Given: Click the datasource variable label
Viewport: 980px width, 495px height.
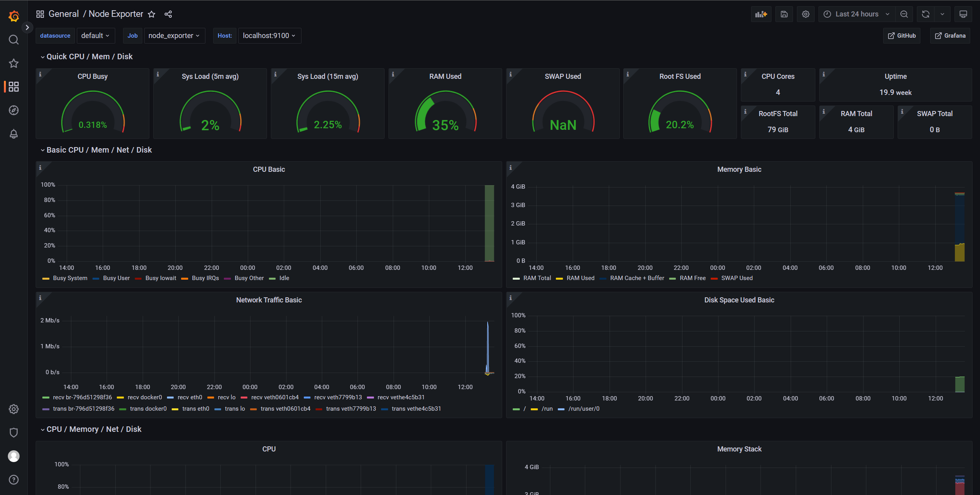Looking at the screenshot, I should [55, 36].
